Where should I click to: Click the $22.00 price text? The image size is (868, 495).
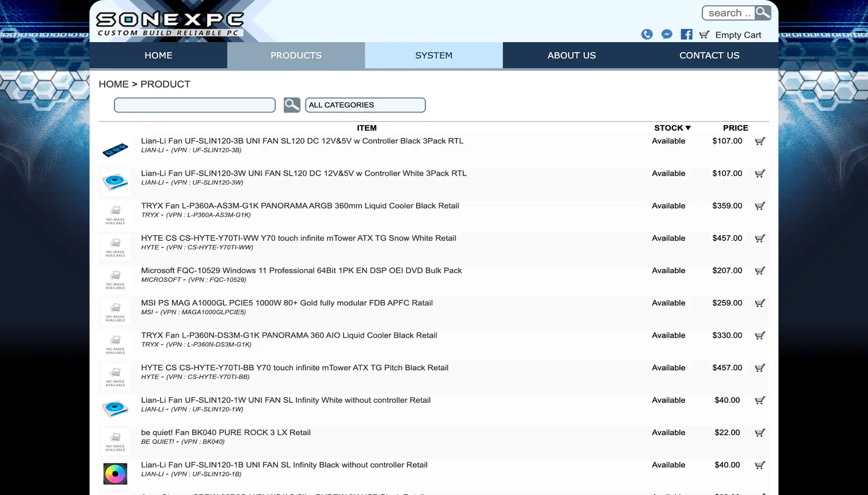tap(727, 432)
